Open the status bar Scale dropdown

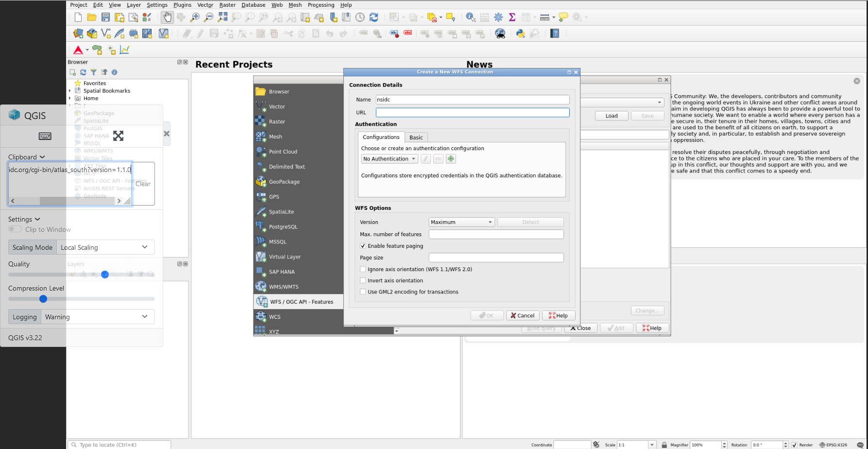(x=652, y=445)
